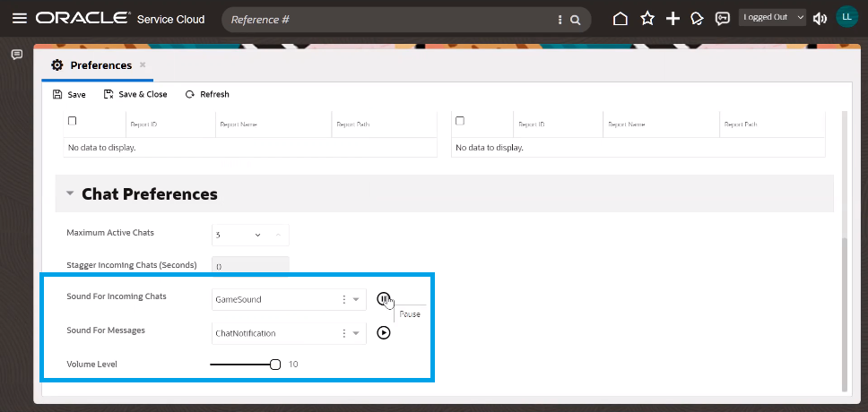Click the right table Report Name header
868x412 pixels.
pyautogui.click(x=626, y=124)
